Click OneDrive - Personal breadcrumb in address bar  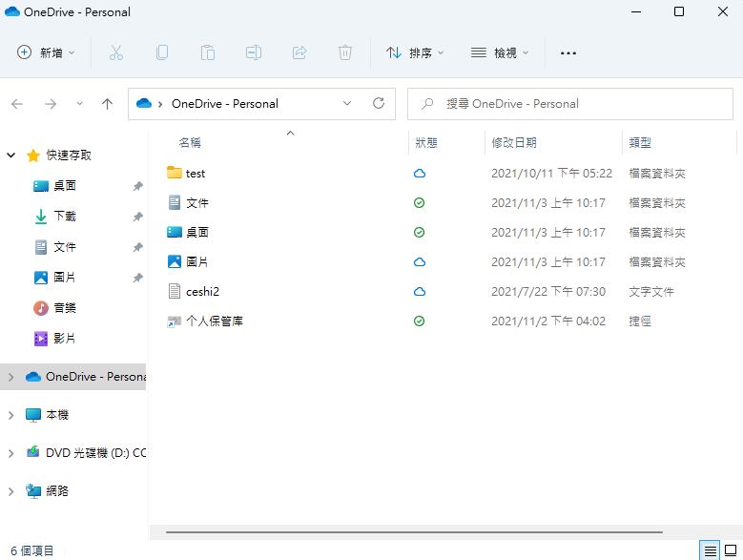point(224,103)
